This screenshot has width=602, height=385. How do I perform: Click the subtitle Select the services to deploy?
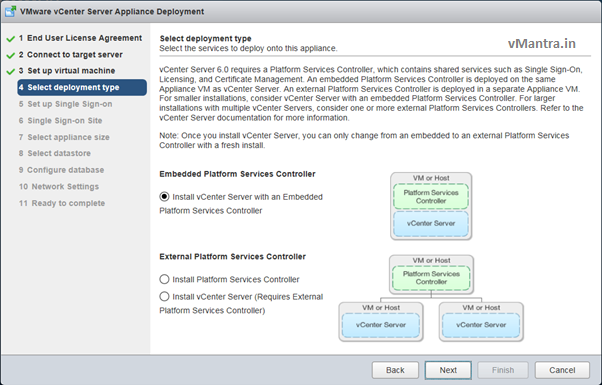248,48
